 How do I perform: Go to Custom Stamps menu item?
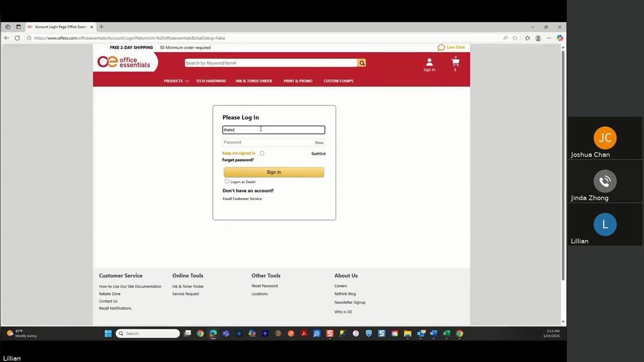click(x=338, y=81)
